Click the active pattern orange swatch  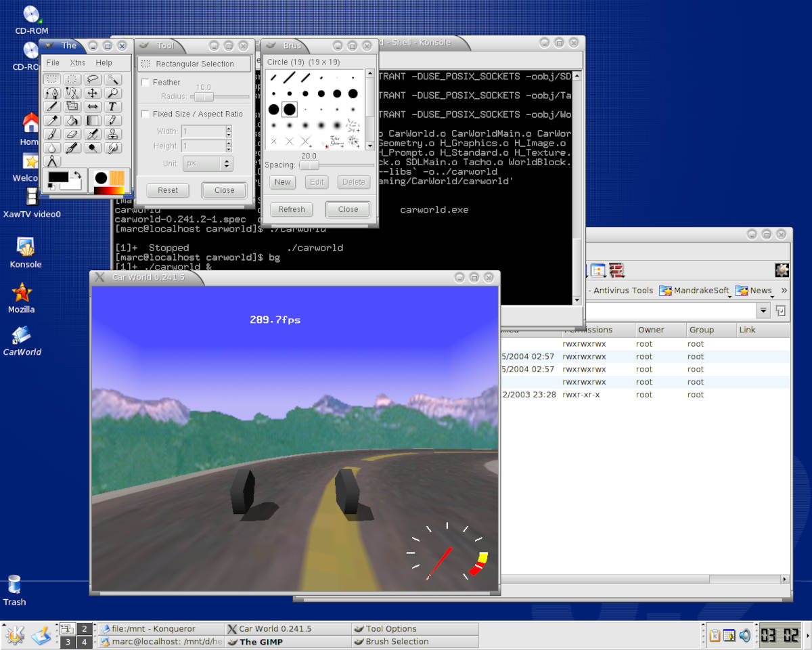(x=117, y=178)
